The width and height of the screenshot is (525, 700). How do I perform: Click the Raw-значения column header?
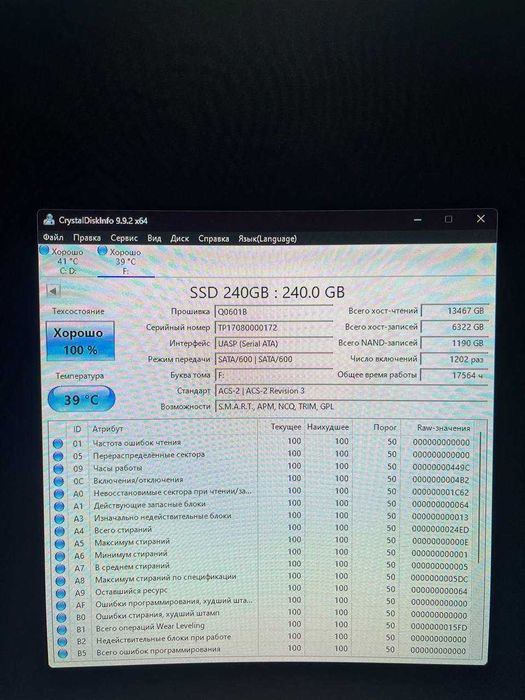[443, 428]
